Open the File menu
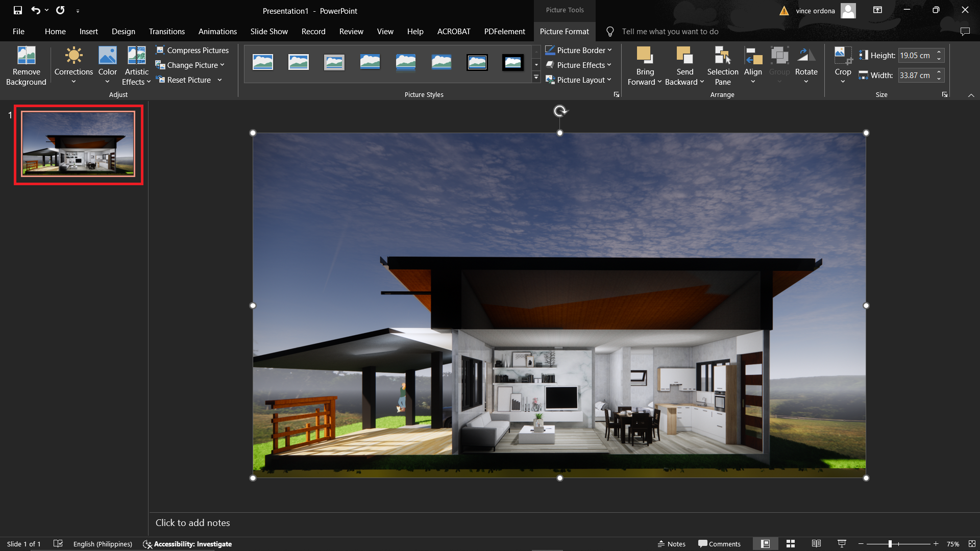The width and height of the screenshot is (980, 551). [18, 31]
